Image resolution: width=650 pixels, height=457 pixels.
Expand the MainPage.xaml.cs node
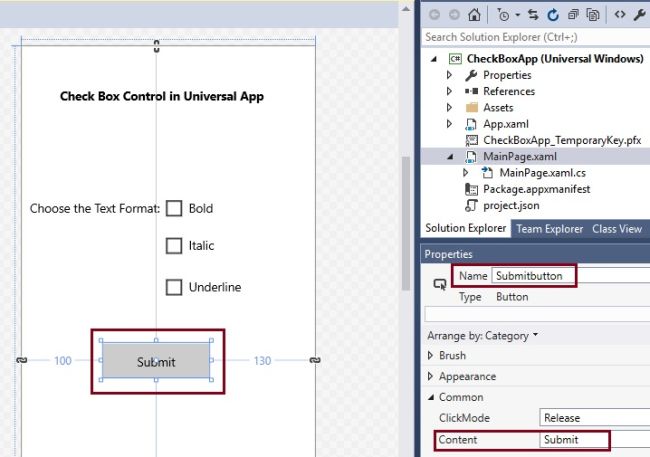(466, 173)
